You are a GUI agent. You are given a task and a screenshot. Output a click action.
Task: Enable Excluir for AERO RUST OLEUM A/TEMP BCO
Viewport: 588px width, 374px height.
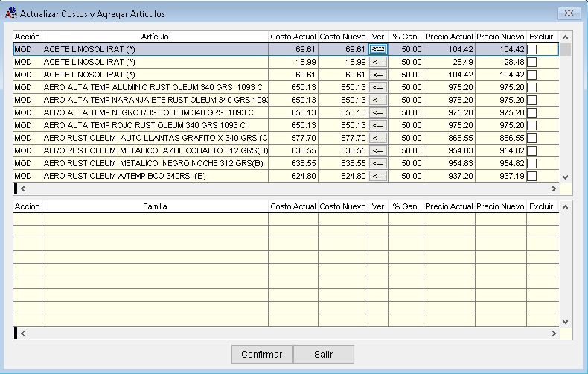pyautogui.click(x=531, y=176)
